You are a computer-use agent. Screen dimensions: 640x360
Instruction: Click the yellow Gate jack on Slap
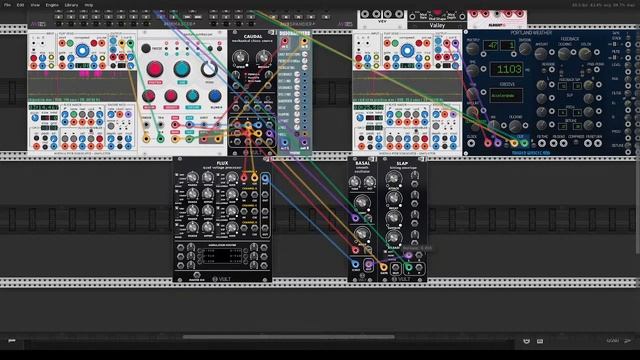(x=384, y=268)
